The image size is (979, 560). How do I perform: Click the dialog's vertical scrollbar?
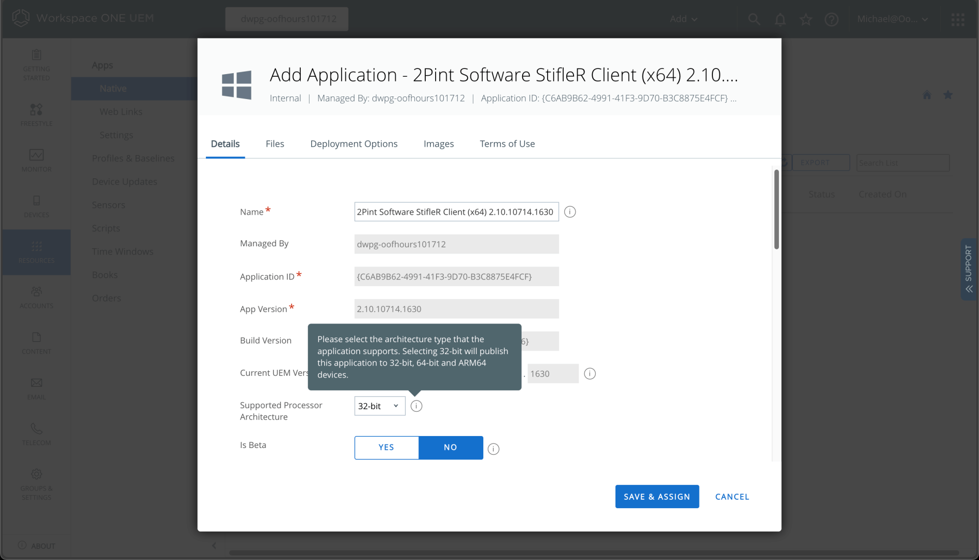coord(776,209)
